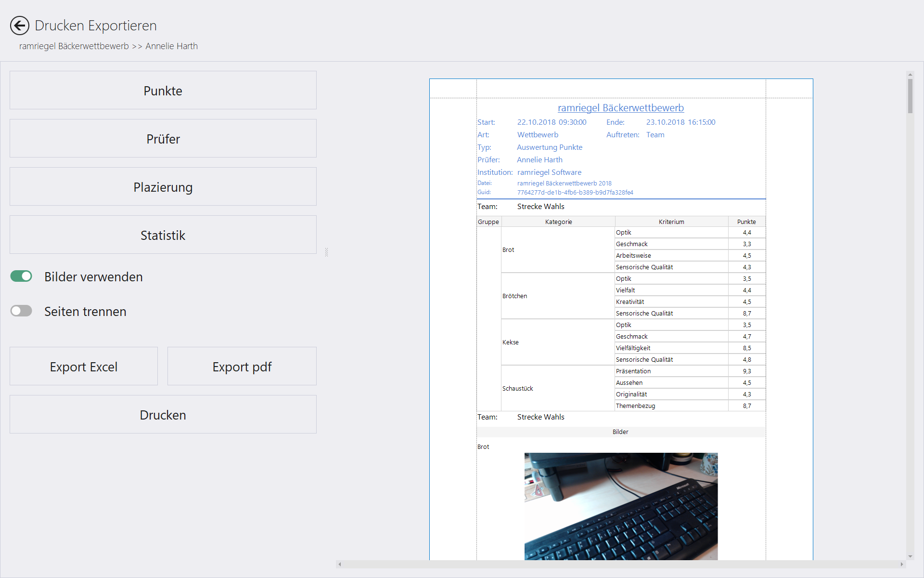
Task: Click the vertical scrollbar down arrow
Action: point(910,556)
